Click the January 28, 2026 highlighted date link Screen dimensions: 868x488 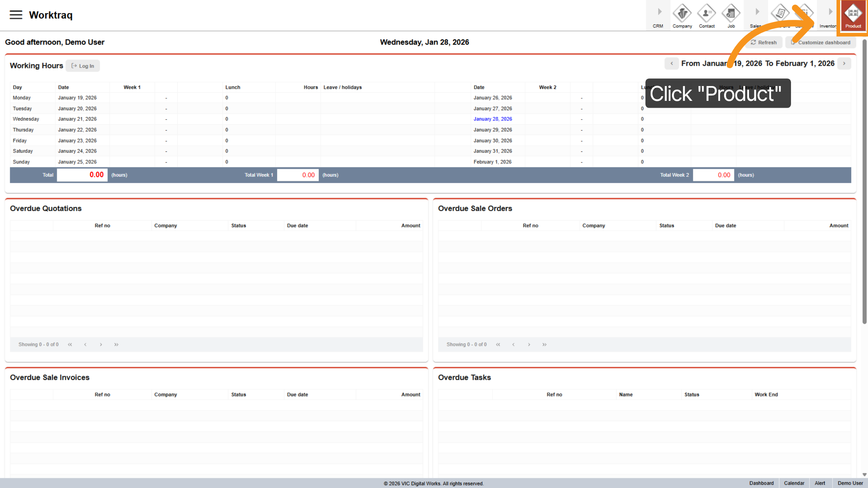(493, 119)
